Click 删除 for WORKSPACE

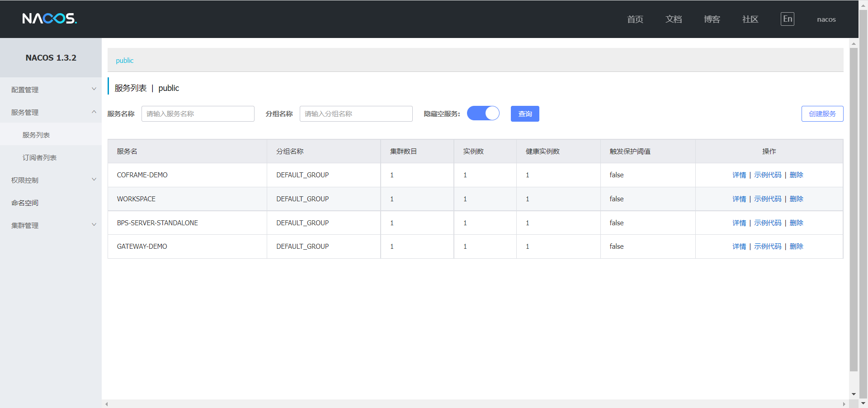pyautogui.click(x=797, y=199)
